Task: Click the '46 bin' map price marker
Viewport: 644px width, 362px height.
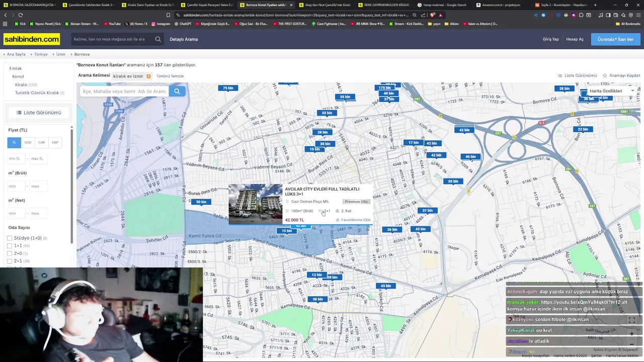Action: [x=470, y=157]
